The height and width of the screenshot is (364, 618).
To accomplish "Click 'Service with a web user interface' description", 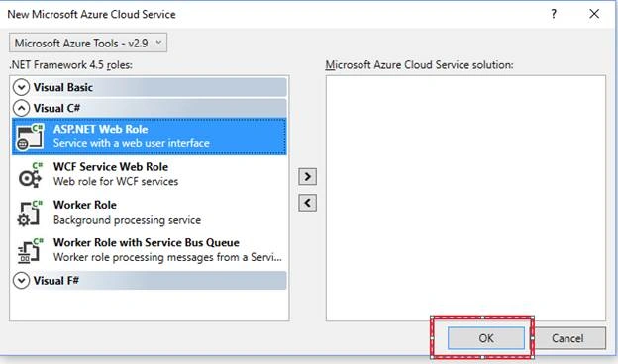I will (x=132, y=143).
